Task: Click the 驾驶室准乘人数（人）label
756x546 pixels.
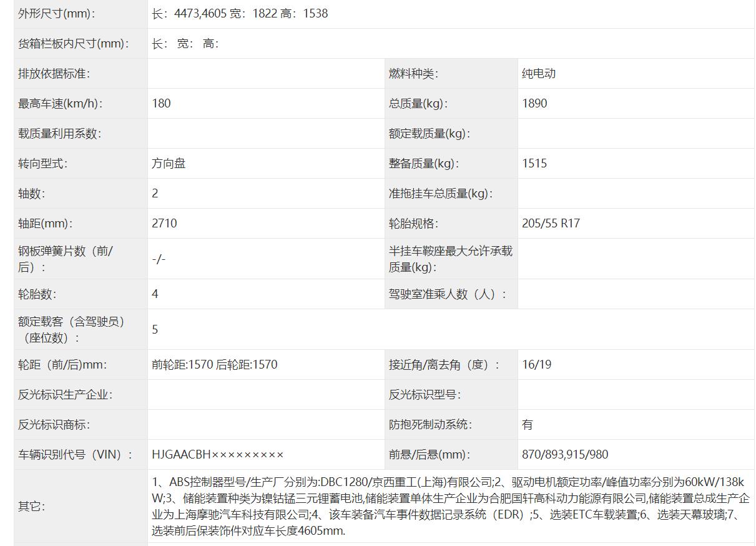Action: 448,294
